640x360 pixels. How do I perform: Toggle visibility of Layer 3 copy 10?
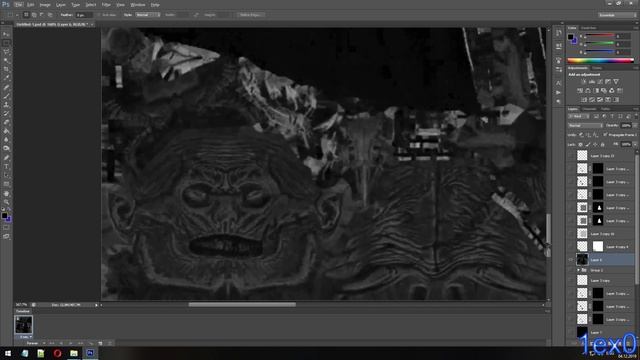tap(571, 233)
